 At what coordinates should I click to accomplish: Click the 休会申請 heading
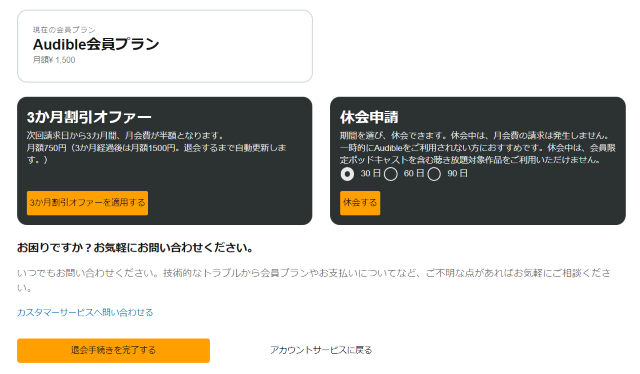click(369, 117)
